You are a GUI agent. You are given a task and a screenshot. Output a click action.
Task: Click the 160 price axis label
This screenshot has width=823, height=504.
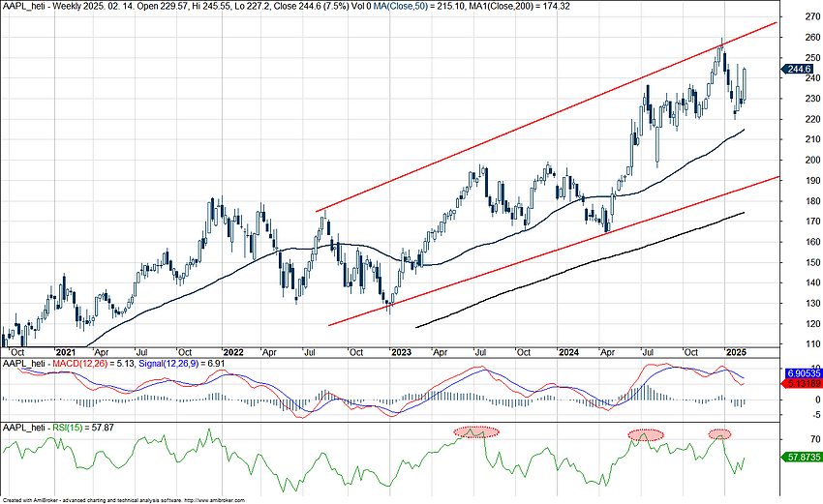812,242
